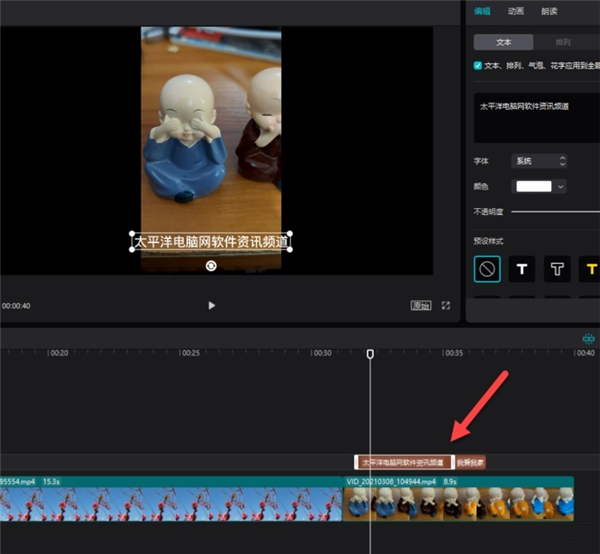This screenshot has width=600, height=554.
Task: Click the 原始 aspect ratio button
Action: [x=421, y=305]
